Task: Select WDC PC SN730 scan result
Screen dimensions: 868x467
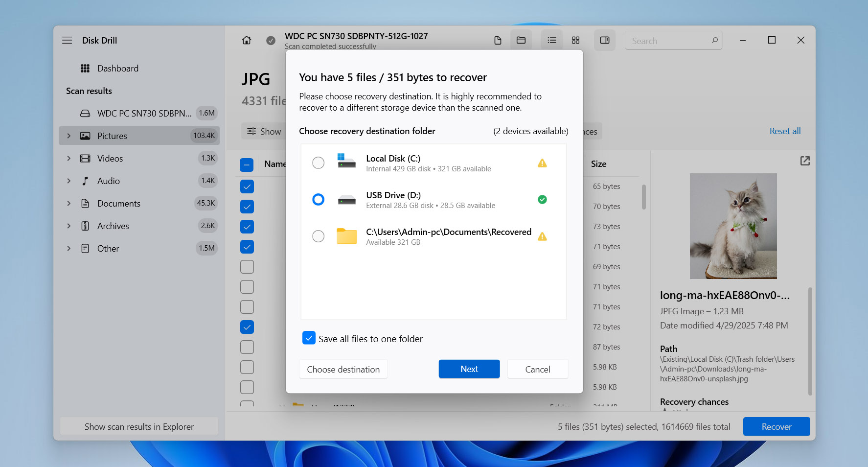Action: 139,113
